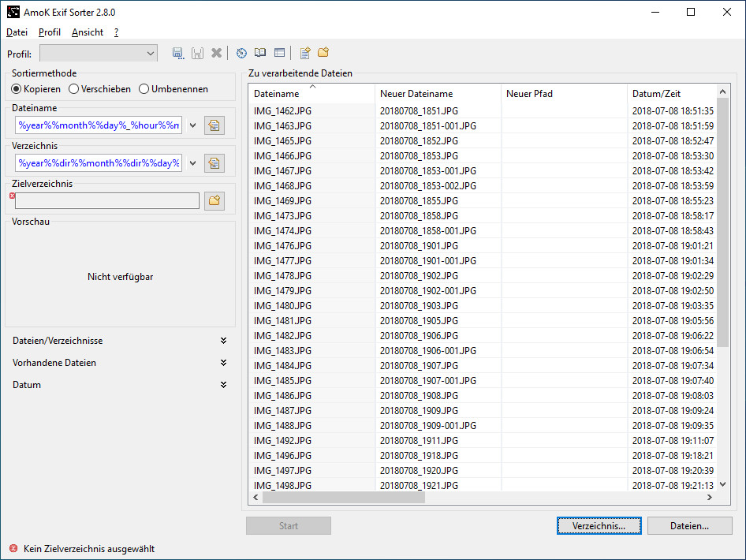Click the Start button
746x560 pixels.
pyautogui.click(x=289, y=526)
